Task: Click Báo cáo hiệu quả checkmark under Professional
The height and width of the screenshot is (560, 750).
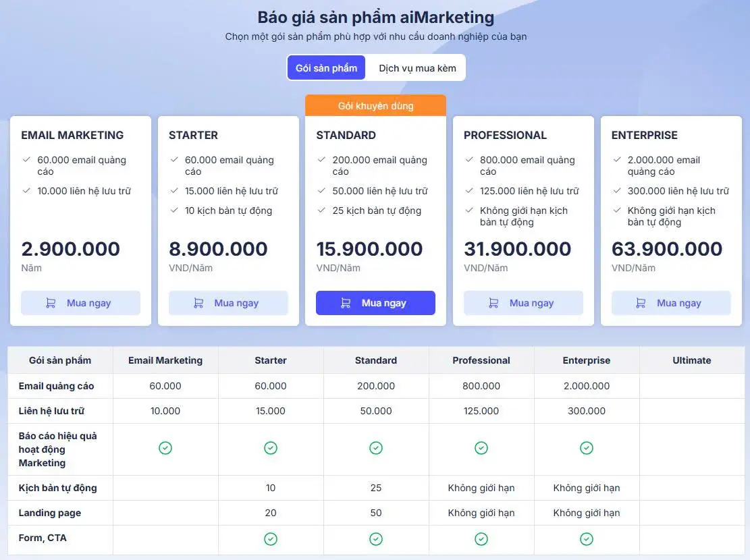Action: click(x=481, y=448)
